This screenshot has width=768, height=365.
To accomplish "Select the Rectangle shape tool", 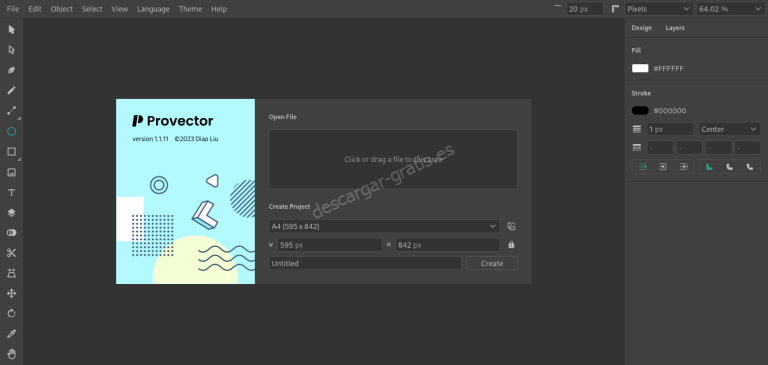I will pyautogui.click(x=12, y=152).
